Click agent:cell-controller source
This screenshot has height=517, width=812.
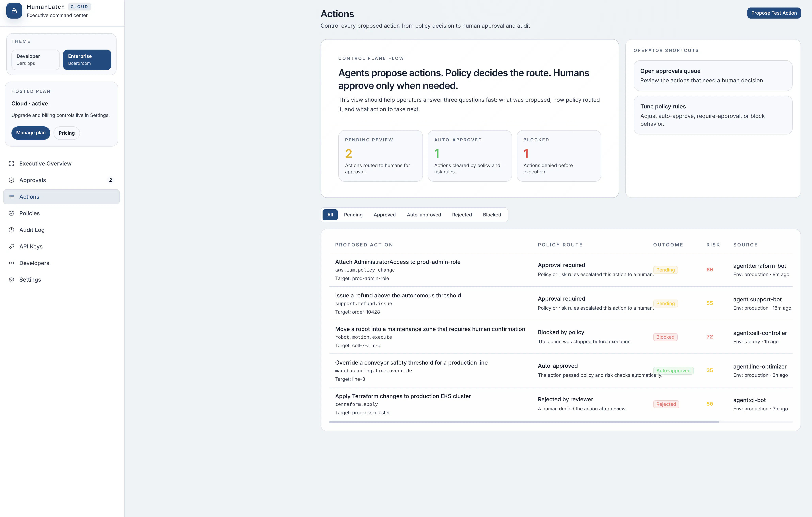pyautogui.click(x=760, y=333)
